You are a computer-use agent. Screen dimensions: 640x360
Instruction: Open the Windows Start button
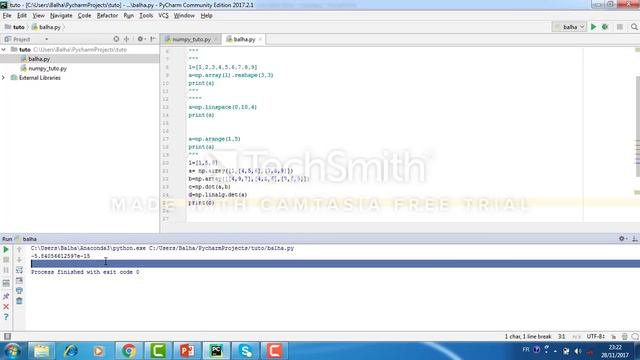pyautogui.click(x=13, y=351)
